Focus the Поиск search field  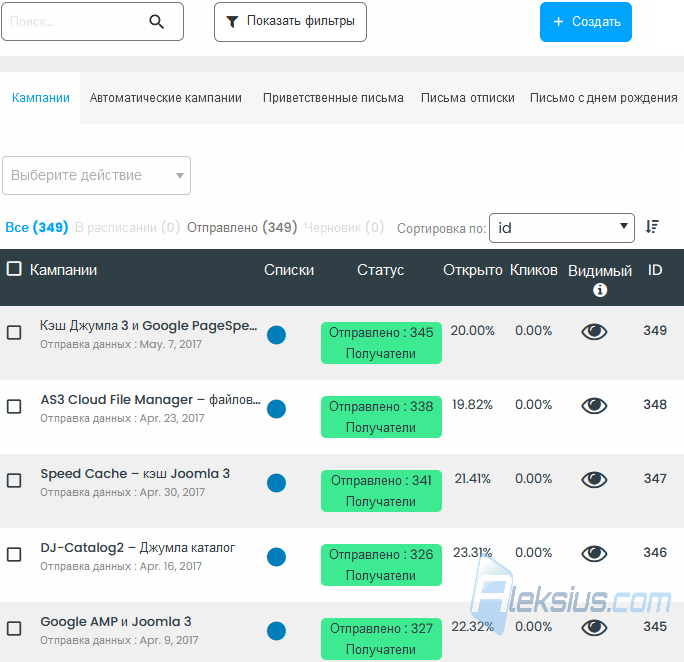[74, 21]
